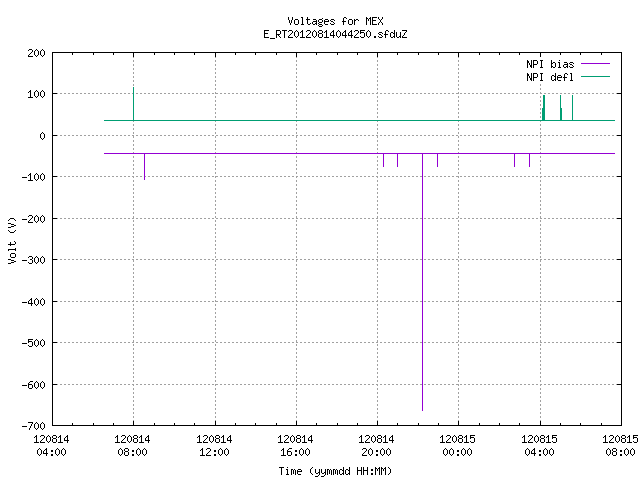640x480 pixels.
Task: Click the y-axis tick label 0
Action: [42, 136]
